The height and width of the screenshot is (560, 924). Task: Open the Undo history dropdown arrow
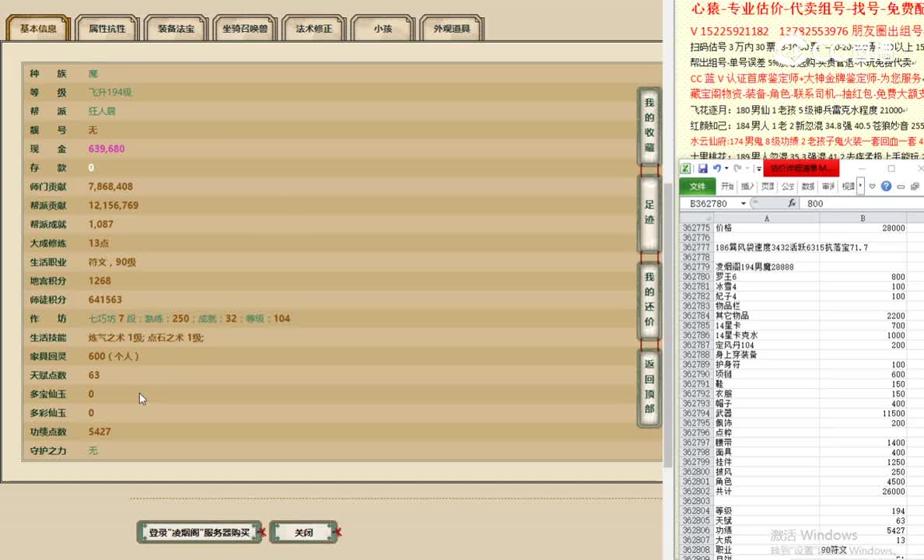(x=726, y=168)
